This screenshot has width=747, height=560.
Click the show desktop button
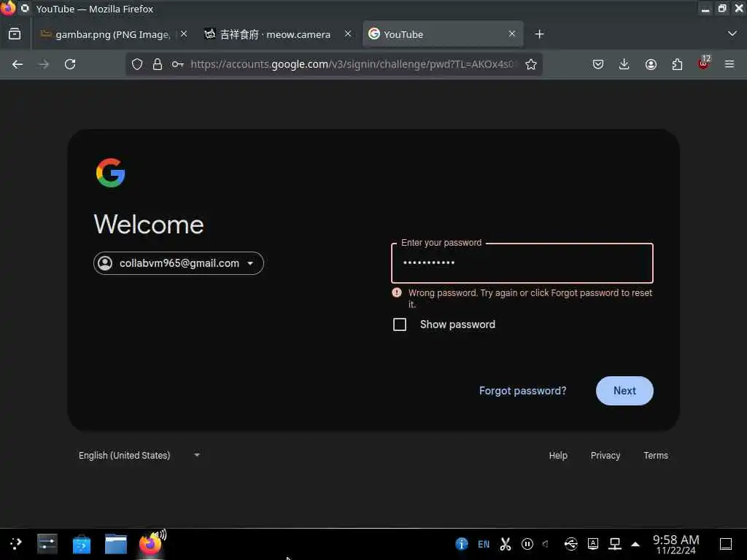tap(726, 544)
